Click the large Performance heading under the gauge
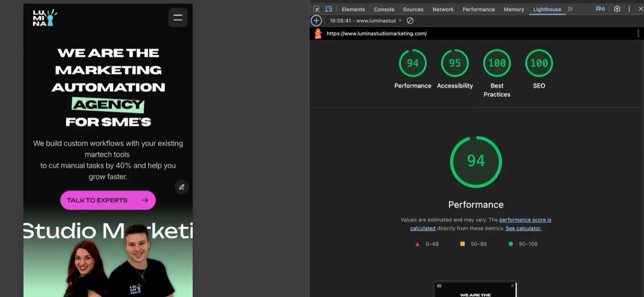 476,205
